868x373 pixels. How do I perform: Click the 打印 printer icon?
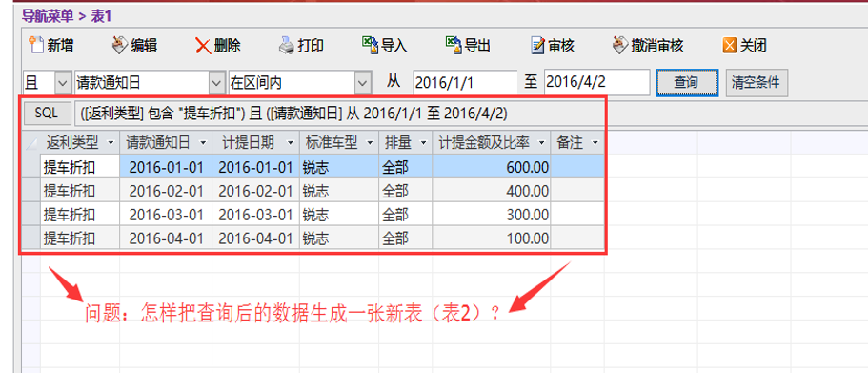287,46
